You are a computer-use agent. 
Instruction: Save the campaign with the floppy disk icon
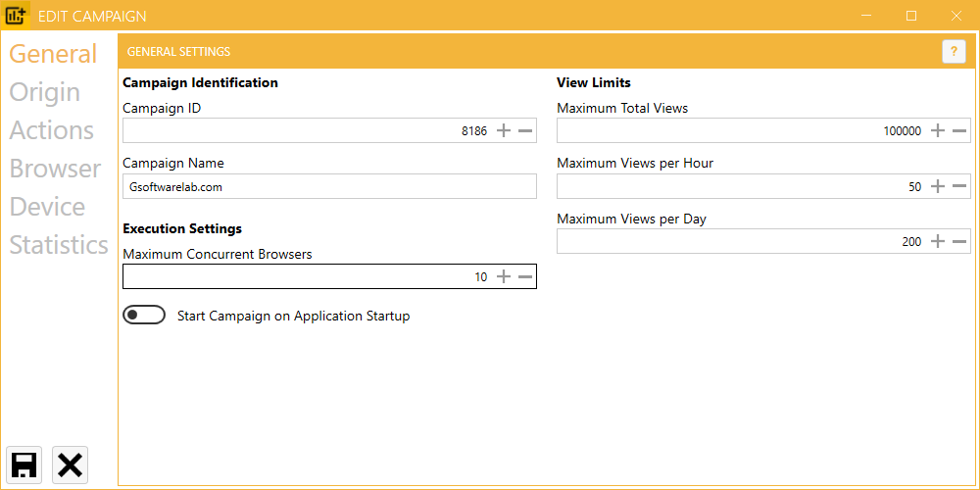(24, 465)
